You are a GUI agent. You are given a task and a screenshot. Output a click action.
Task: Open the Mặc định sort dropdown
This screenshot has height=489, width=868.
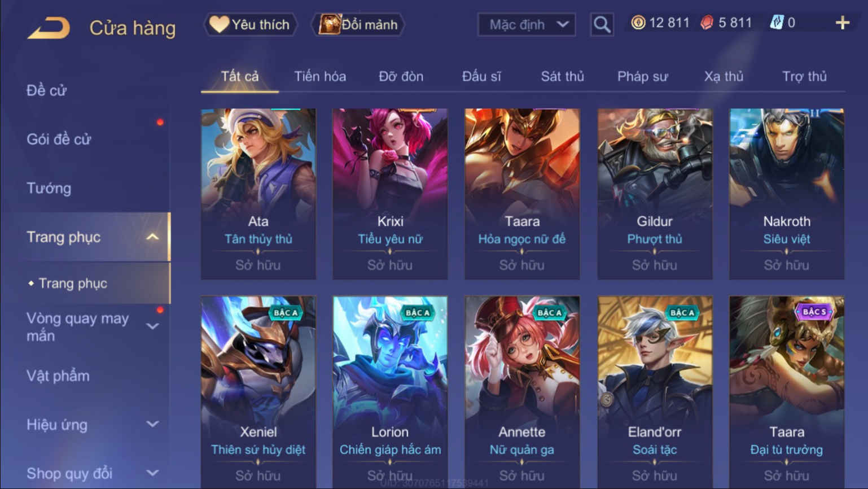point(527,24)
